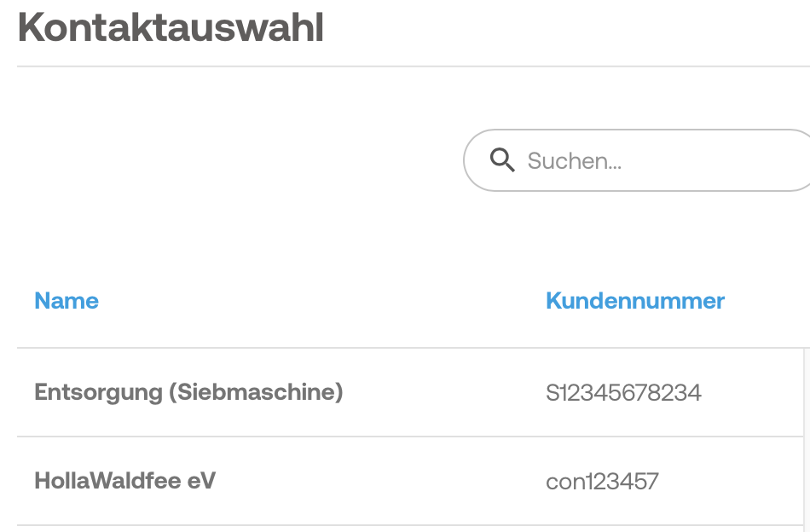Click customer number con123457
This screenshot has height=532, width=810.
(602, 482)
